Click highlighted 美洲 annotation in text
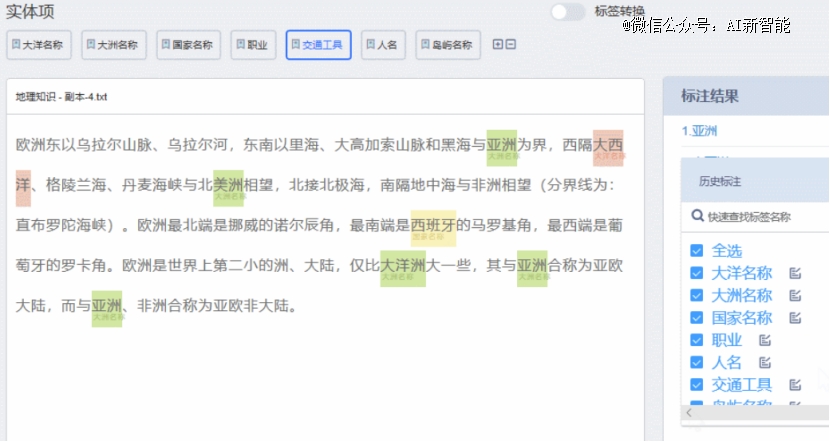 pyautogui.click(x=228, y=188)
